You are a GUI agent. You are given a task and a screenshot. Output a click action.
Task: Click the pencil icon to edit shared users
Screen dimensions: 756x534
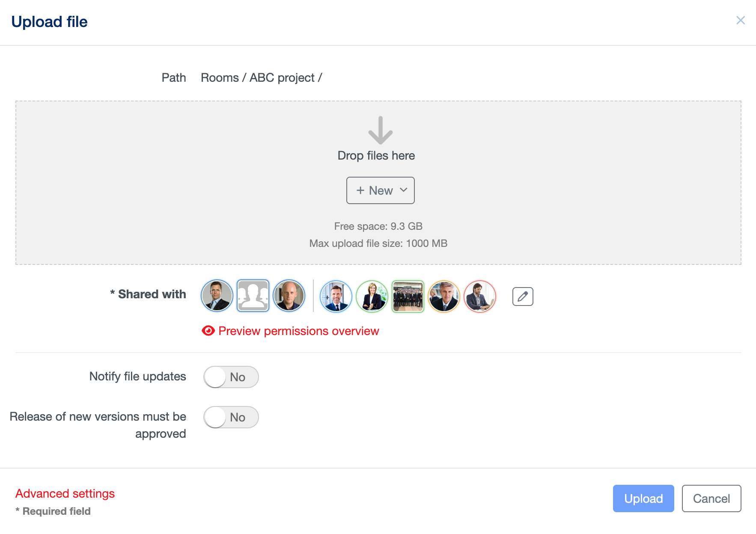tap(522, 297)
